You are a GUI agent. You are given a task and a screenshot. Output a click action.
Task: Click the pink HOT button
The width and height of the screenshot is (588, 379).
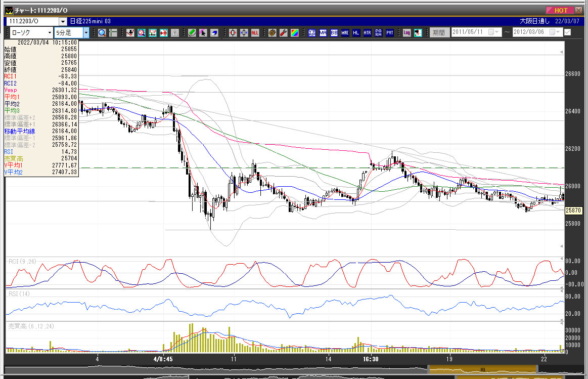[x=560, y=11]
